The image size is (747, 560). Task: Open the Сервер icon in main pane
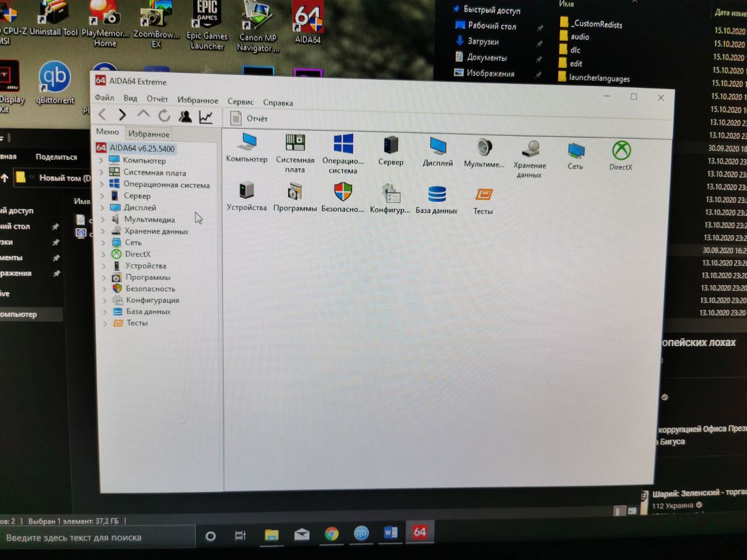point(390,145)
